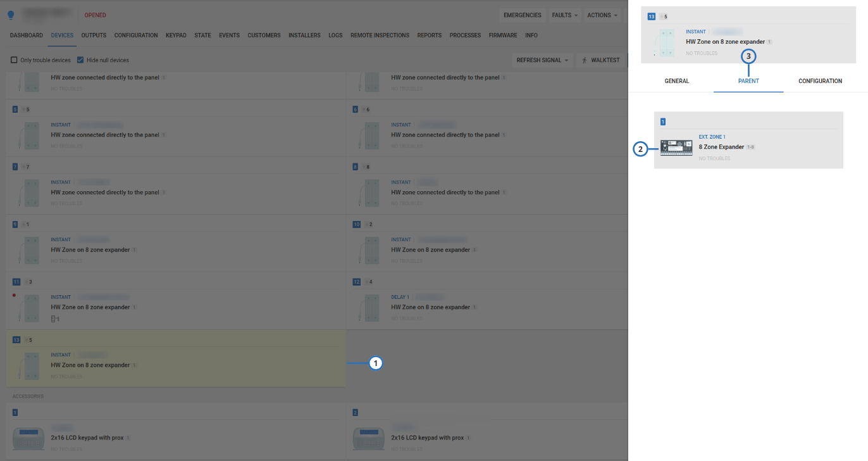Click the EMERGENCIES button
Viewport: 868px width, 461px height.
coord(523,15)
